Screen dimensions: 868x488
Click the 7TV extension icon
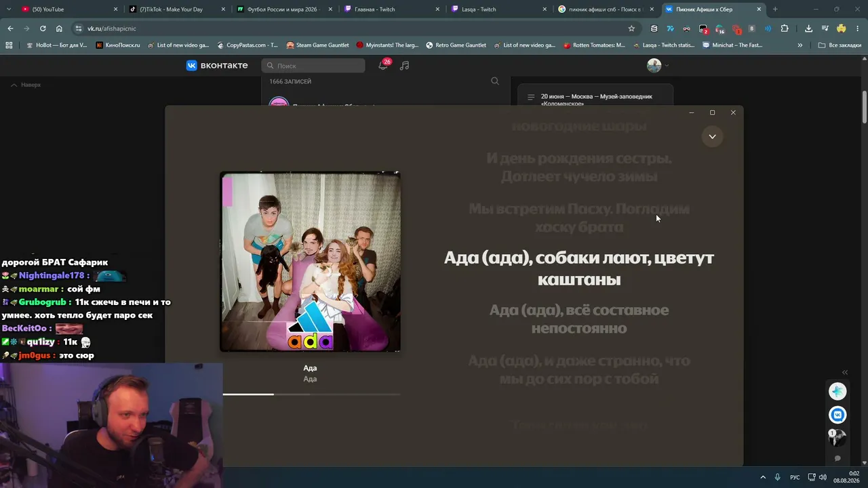(x=670, y=28)
